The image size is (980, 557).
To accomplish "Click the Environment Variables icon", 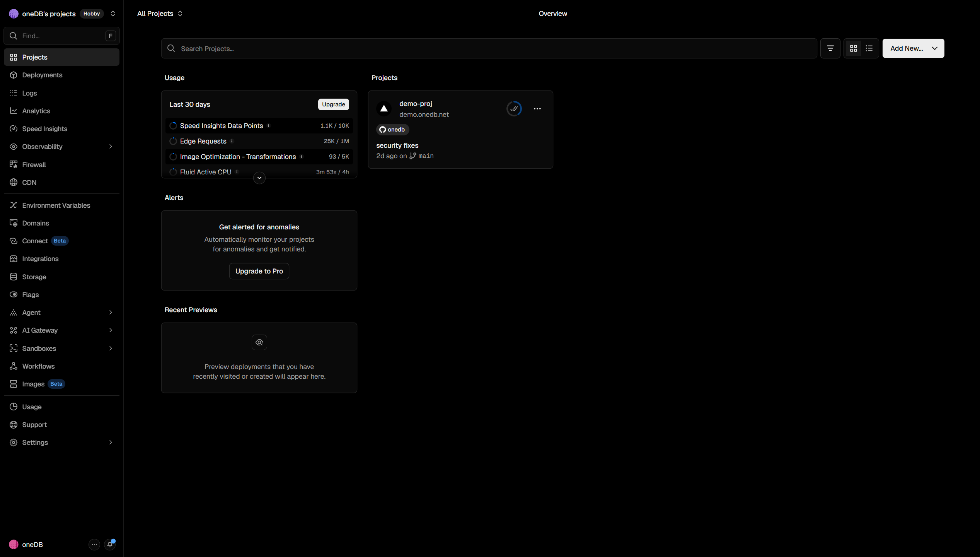I will pyautogui.click(x=14, y=205).
